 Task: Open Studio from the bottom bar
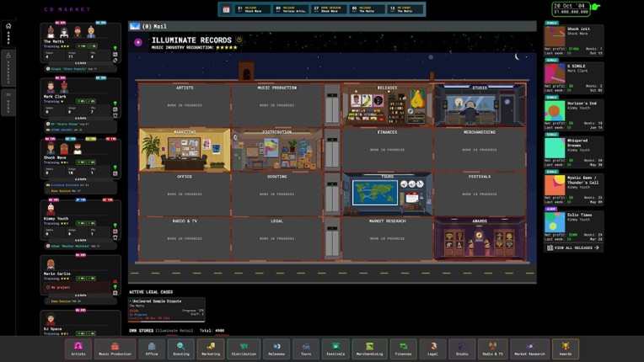(462, 349)
